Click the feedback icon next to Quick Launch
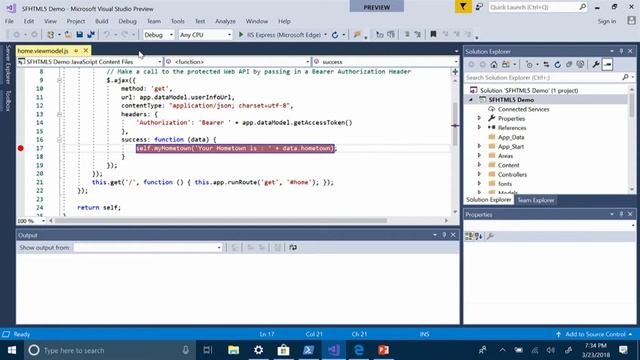The height and width of the screenshot is (360, 640). pos(480,7)
